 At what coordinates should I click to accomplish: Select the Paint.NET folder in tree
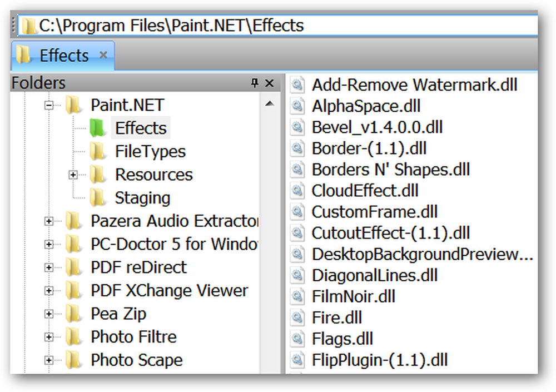coord(127,105)
